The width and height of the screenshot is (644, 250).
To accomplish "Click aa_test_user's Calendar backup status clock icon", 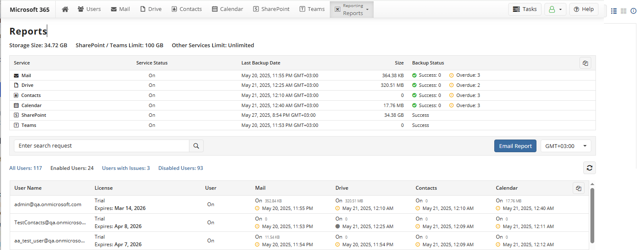I will (498, 245).
